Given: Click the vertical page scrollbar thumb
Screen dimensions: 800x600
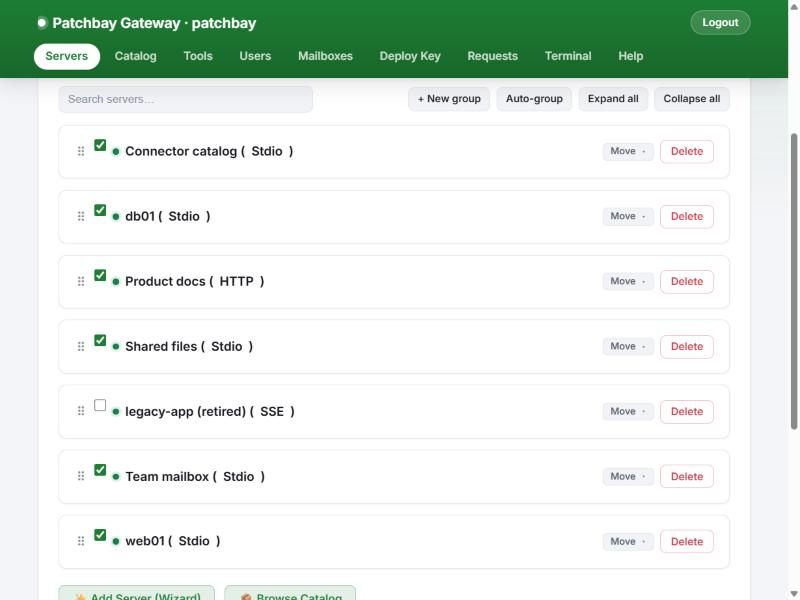Looking at the screenshot, I should pos(794,281).
